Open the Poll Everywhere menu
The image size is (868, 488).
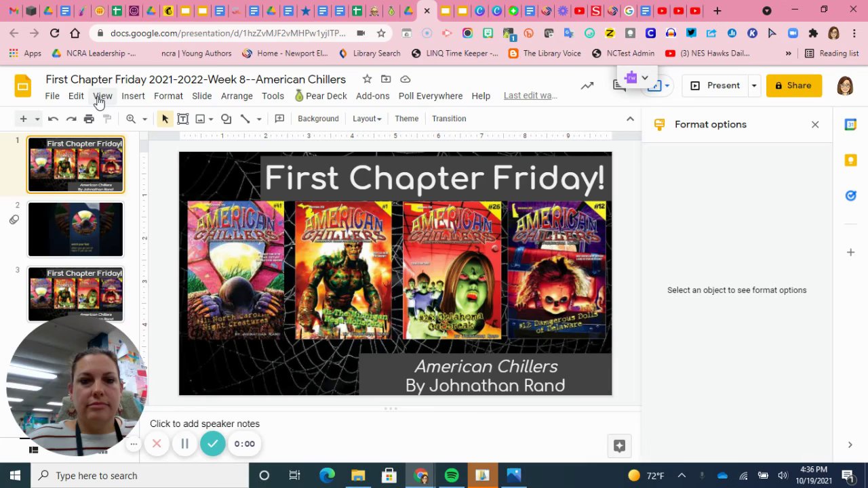click(x=431, y=96)
